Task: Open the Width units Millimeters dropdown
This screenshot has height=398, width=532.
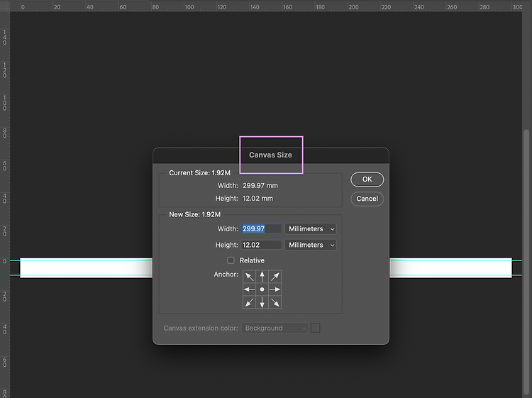Action: tap(311, 228)
